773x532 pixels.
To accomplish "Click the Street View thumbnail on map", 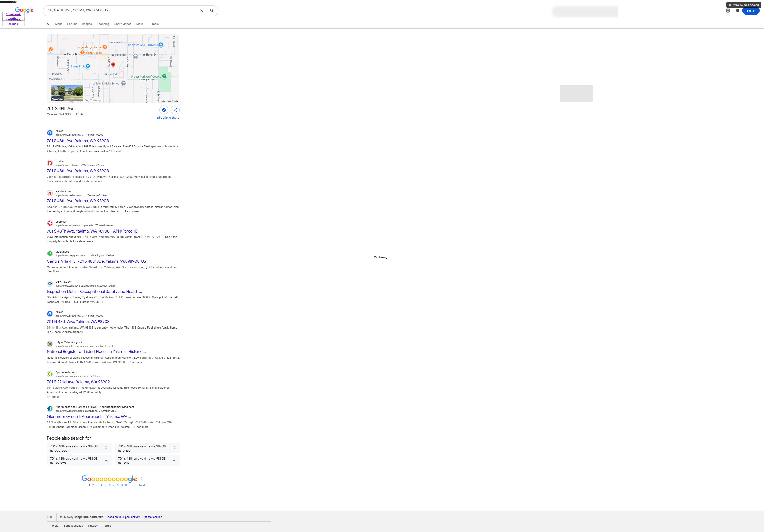I will (x=67, y=93).
